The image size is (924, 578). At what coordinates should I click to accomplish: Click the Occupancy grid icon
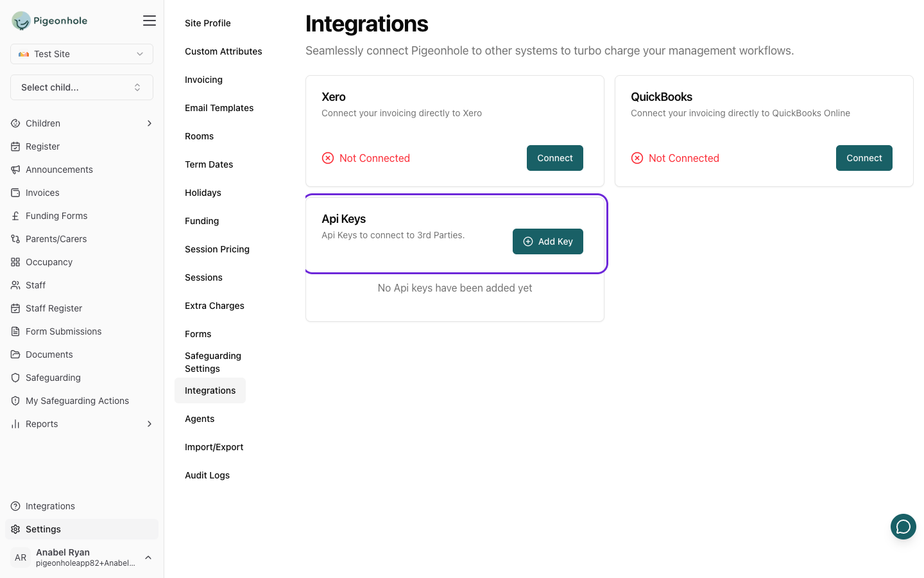[x=15, y=262]
